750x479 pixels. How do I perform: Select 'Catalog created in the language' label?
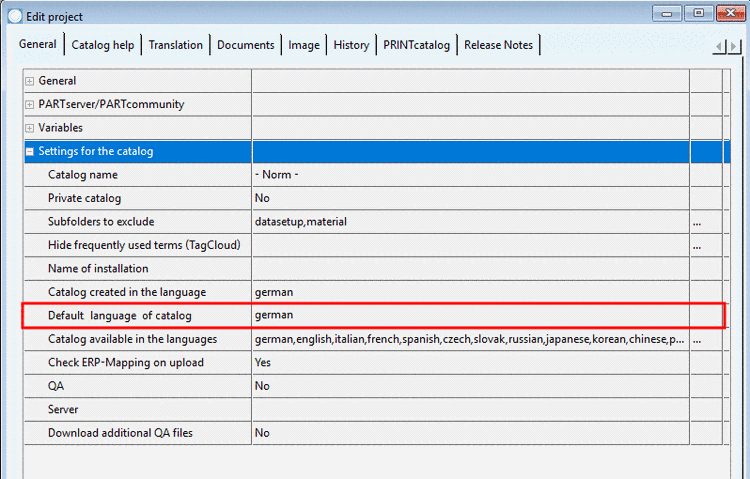click(x=127, y=292)
